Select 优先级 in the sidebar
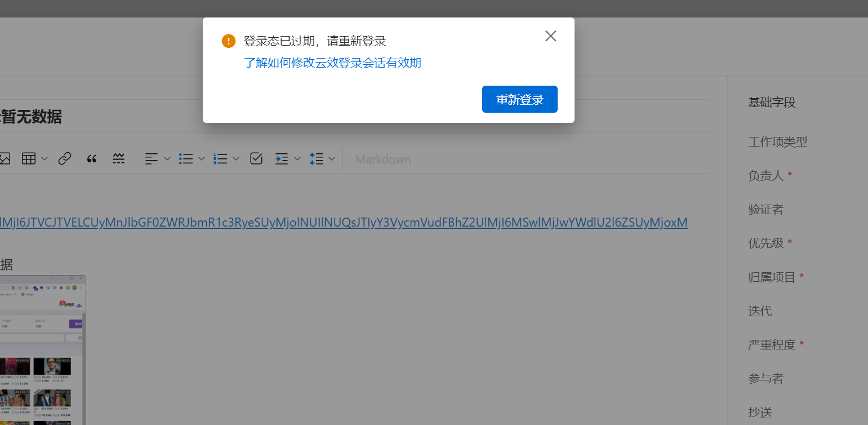868x425 pixels. pos(765,243)
